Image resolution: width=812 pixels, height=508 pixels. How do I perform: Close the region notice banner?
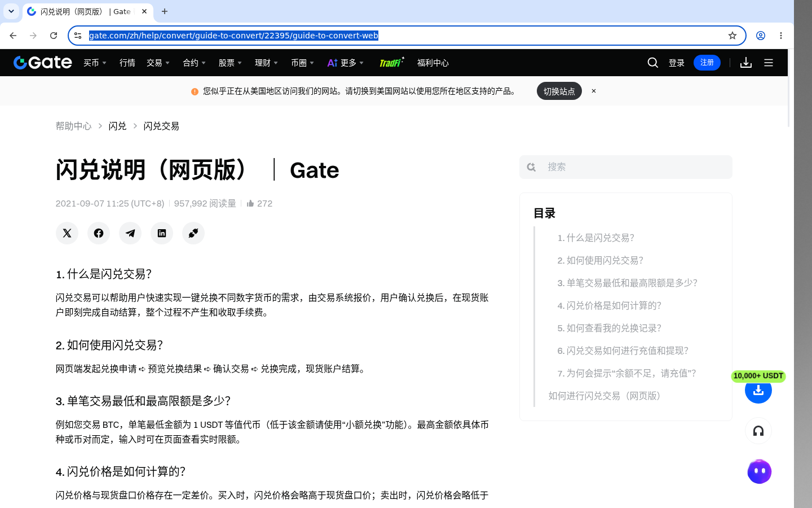594,91
